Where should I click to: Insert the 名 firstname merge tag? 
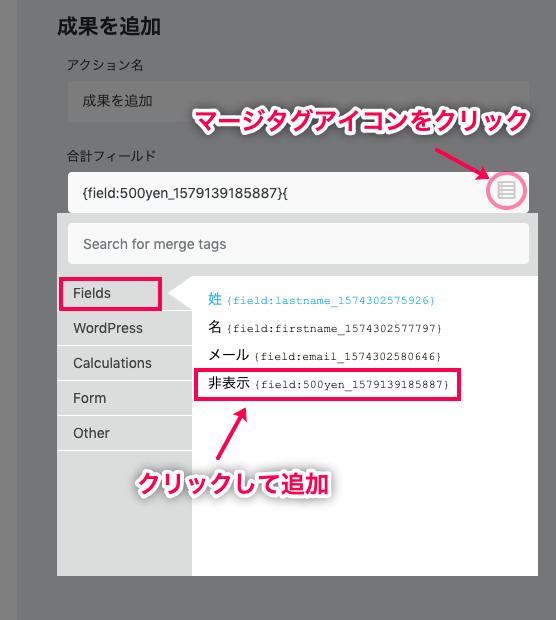tap(325, 328)
